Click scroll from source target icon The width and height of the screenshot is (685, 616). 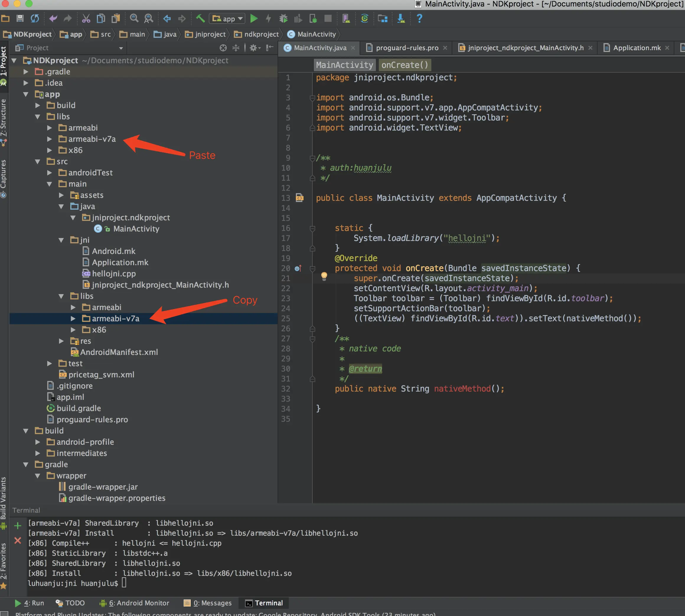tap(223, 48)
